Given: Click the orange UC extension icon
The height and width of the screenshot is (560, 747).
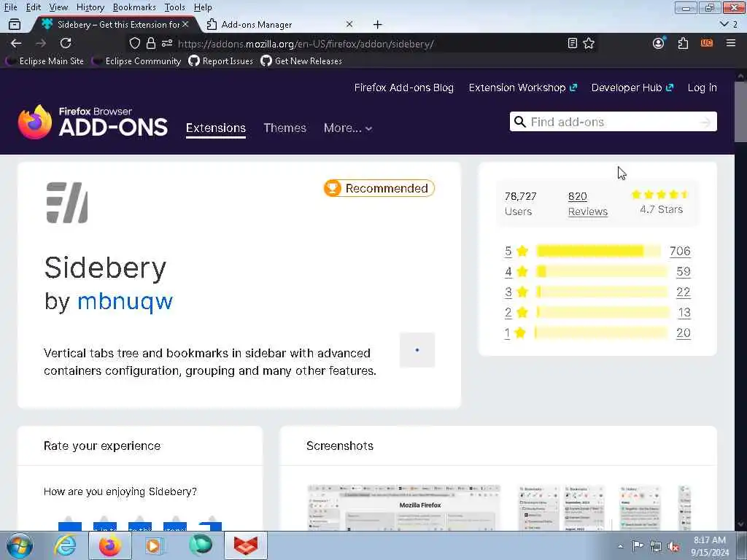Looking at the screenshot, I should (706, 43).
